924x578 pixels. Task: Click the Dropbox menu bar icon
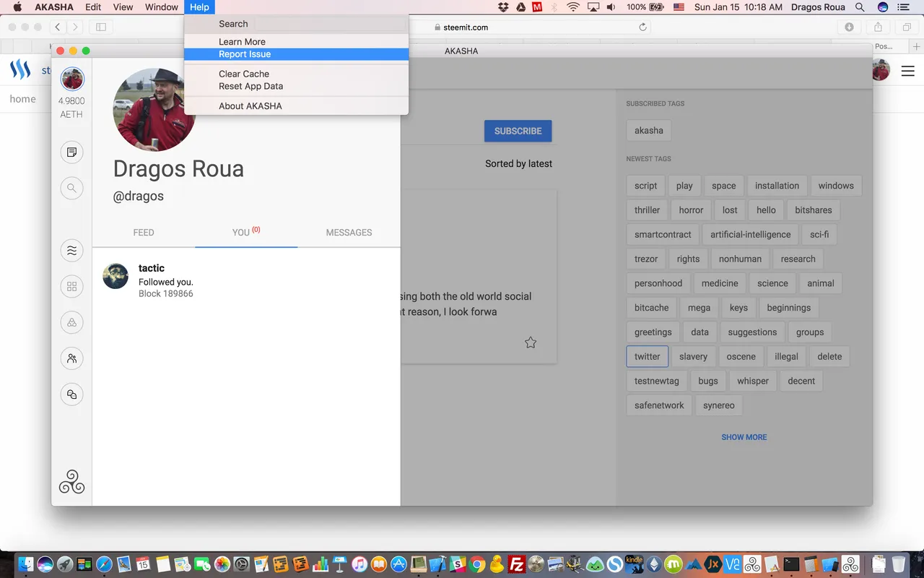point(503,7)
